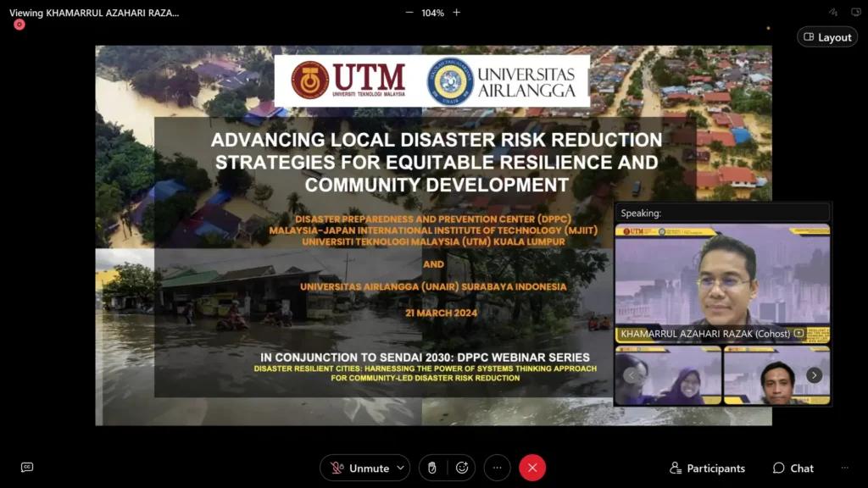The height and width of the screenshot is (488, 868).
Task: Click the 104% zoom level
Action: [432, 13]
